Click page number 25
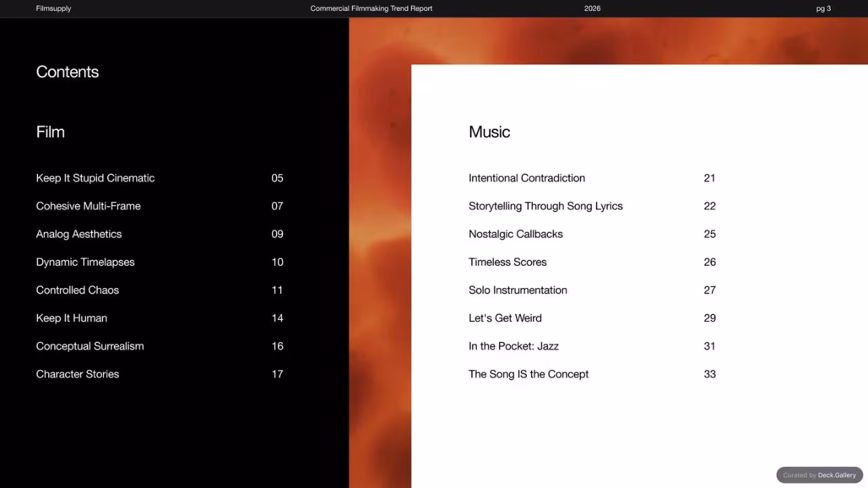Viewport: 868px width, 488px height. click(x=709, y=234)
